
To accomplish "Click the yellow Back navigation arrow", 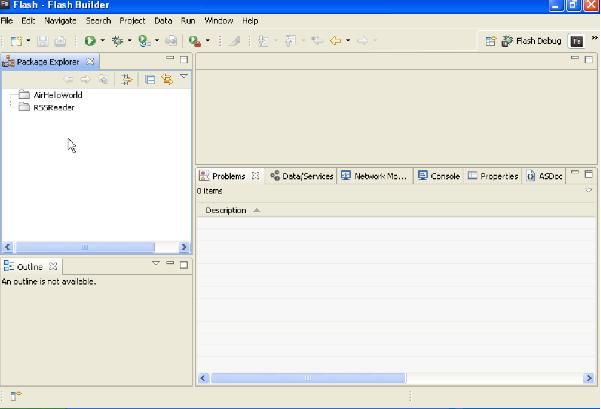I will click(335, 40).
